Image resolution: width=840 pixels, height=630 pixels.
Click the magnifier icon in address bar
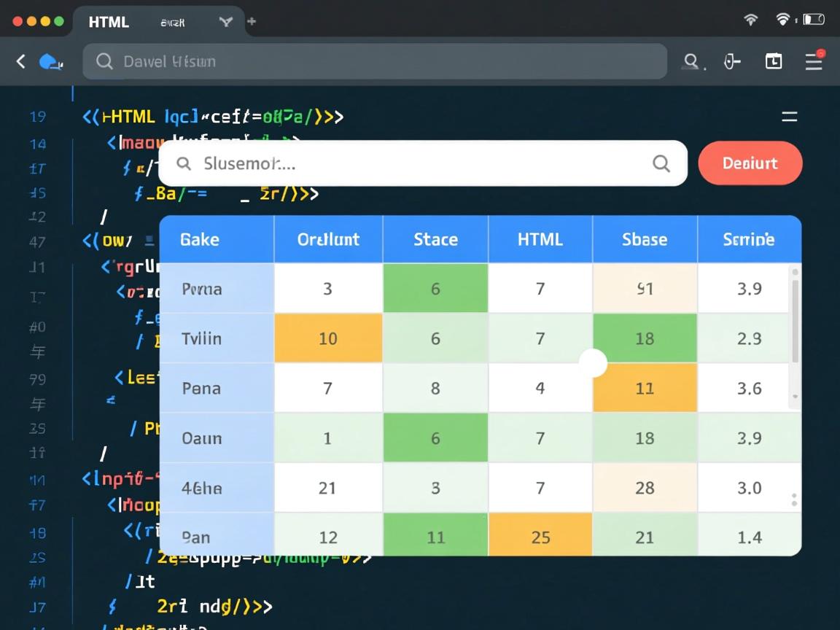point(104,62)
